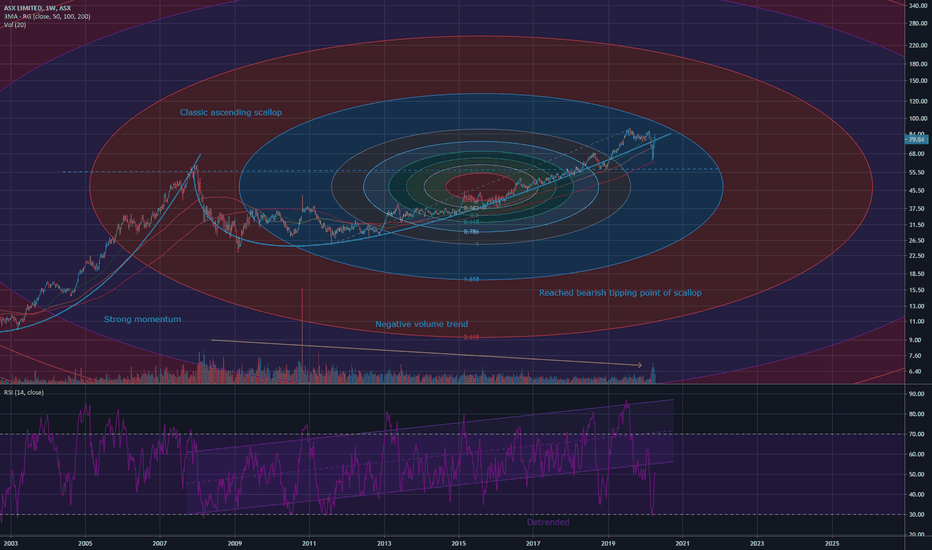
Task: Click the 2025 label on time axis
Action: [x=832, y=543]
